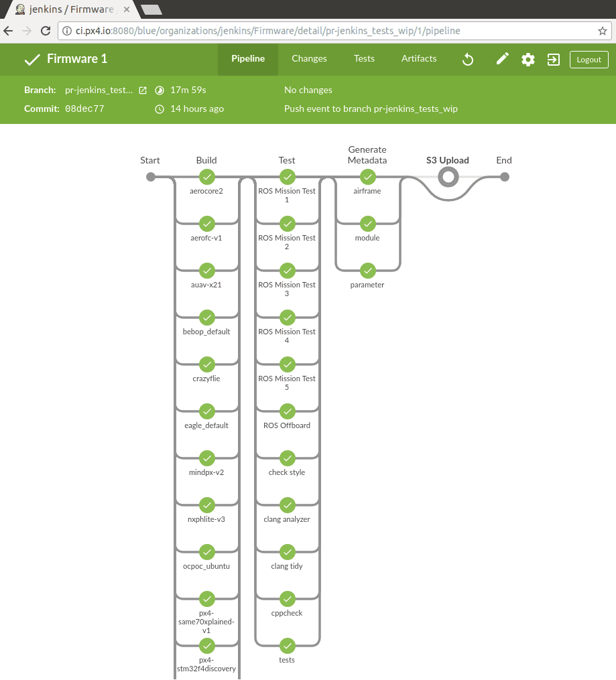Select the S3 Upload stage node
The image size is (616, 680).
(448, 177)
